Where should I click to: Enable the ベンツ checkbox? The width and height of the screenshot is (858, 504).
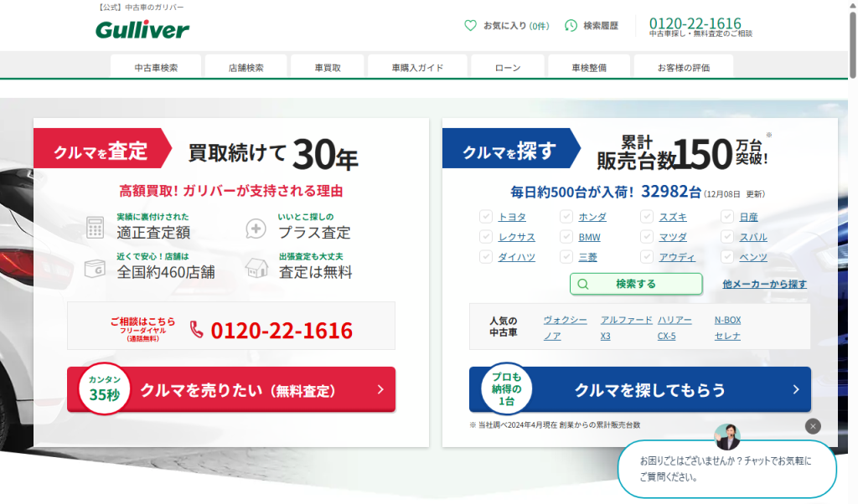pos(726,257)
